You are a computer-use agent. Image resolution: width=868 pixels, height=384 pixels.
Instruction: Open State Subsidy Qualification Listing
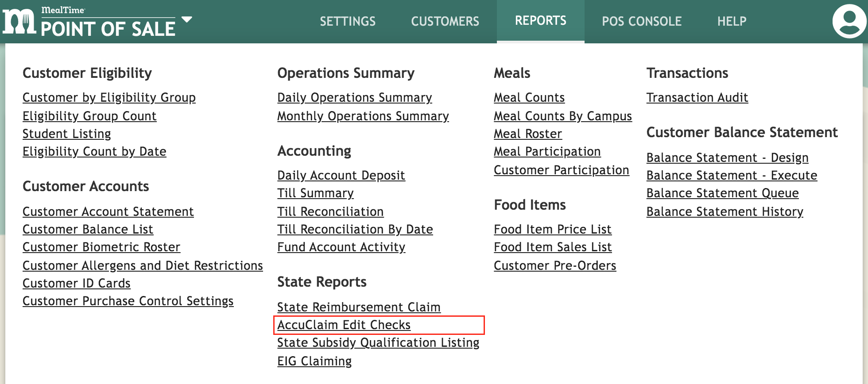pos(378,342)
